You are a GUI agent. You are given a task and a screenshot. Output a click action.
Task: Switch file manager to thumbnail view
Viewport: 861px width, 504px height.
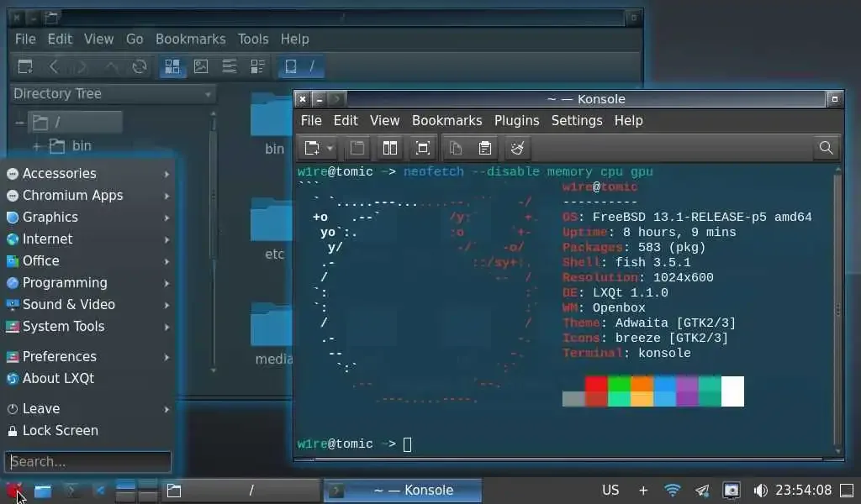coord(201,67)
